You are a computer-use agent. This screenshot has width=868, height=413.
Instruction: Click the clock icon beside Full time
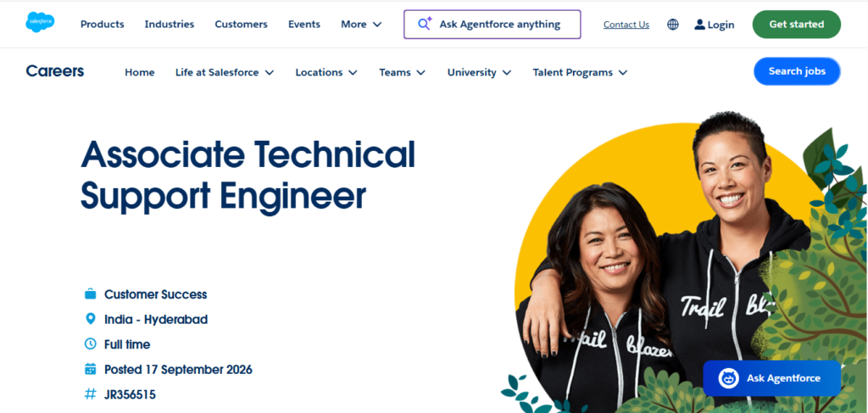click(x=90, y=343)
